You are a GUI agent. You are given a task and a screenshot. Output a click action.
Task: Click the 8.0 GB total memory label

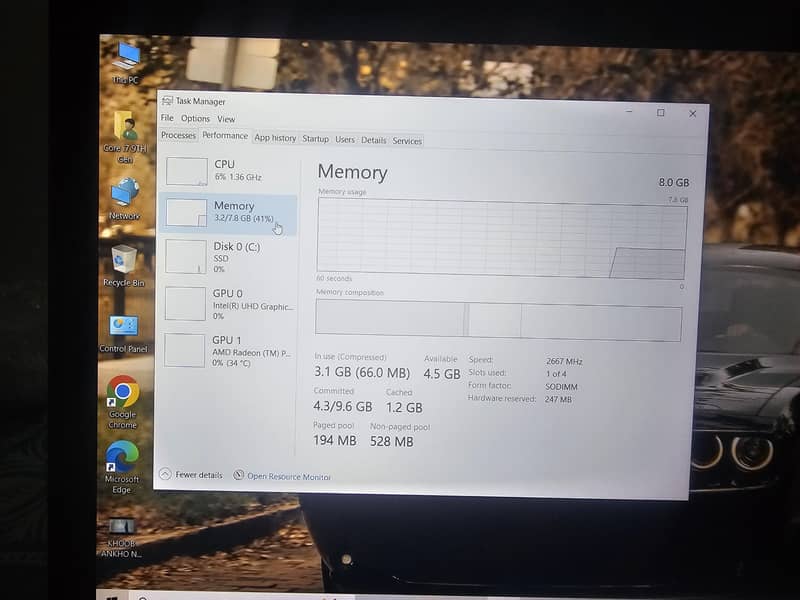(x=673, y=182)
